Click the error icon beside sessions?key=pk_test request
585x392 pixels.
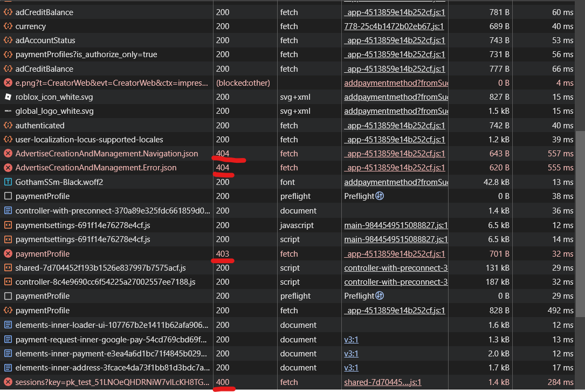(8, 382)
